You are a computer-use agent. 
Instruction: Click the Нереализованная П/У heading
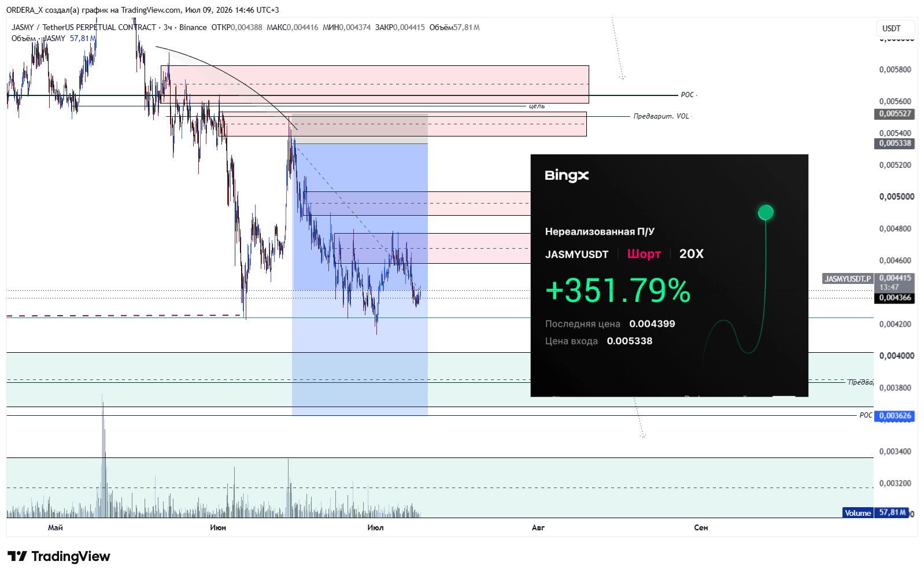(x=600, y=232)
